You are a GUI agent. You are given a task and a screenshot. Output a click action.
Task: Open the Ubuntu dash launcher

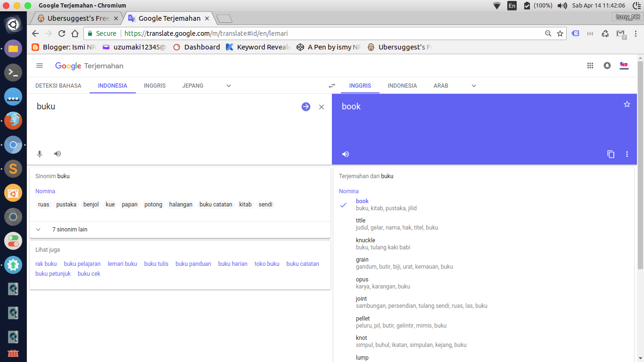click(x=13, y=24)
